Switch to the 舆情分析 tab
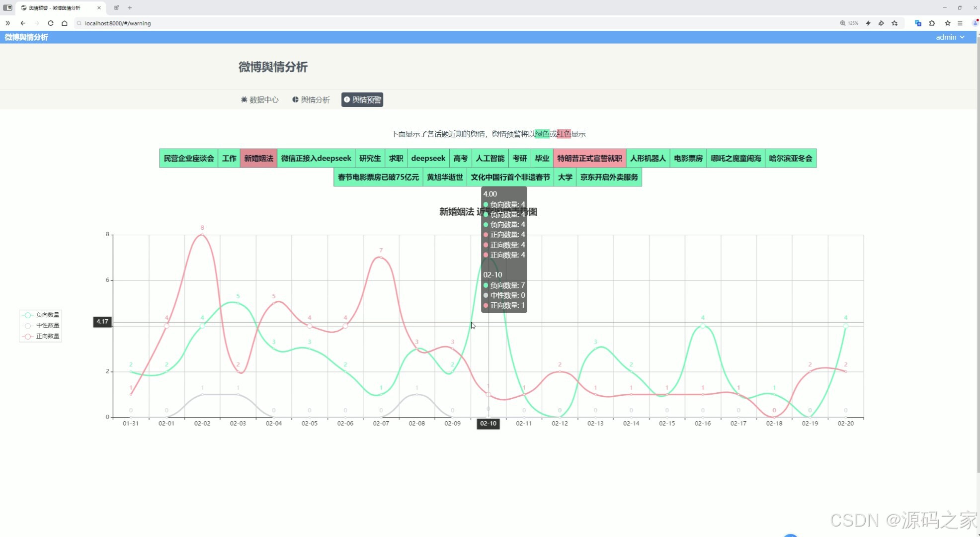 311,99
